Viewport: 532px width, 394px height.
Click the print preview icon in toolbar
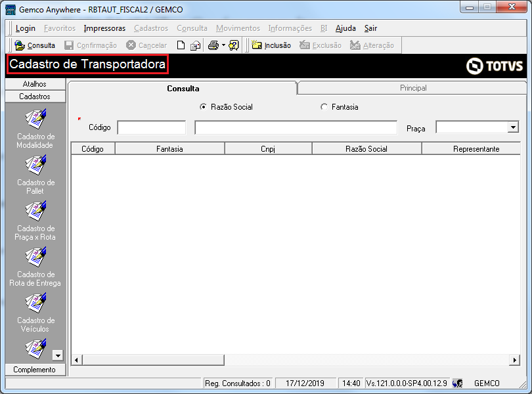(x=196, y=45)
